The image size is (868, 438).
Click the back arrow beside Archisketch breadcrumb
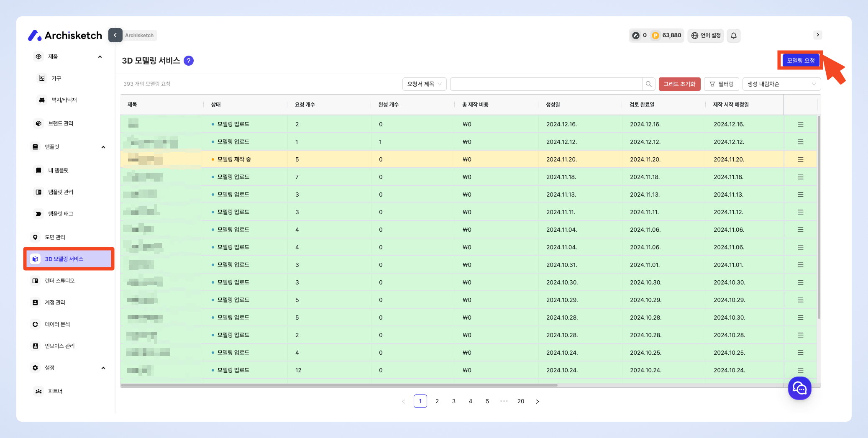click(x=115, y=35)
